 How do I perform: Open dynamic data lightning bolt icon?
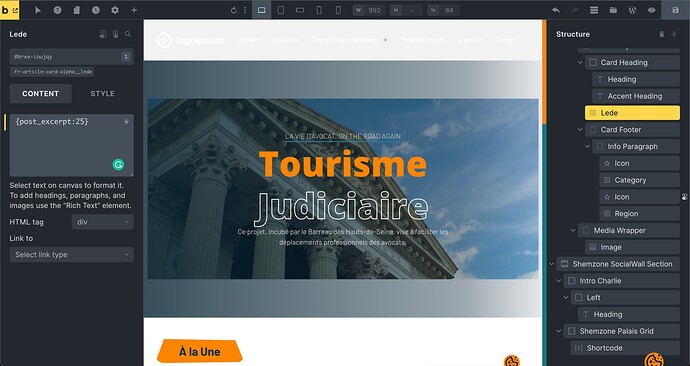point(126,122)
